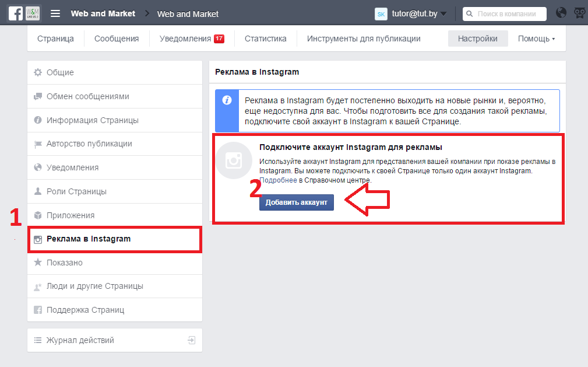
Task: Click the SK user avatar icon
Action: [x=381, y=14]
